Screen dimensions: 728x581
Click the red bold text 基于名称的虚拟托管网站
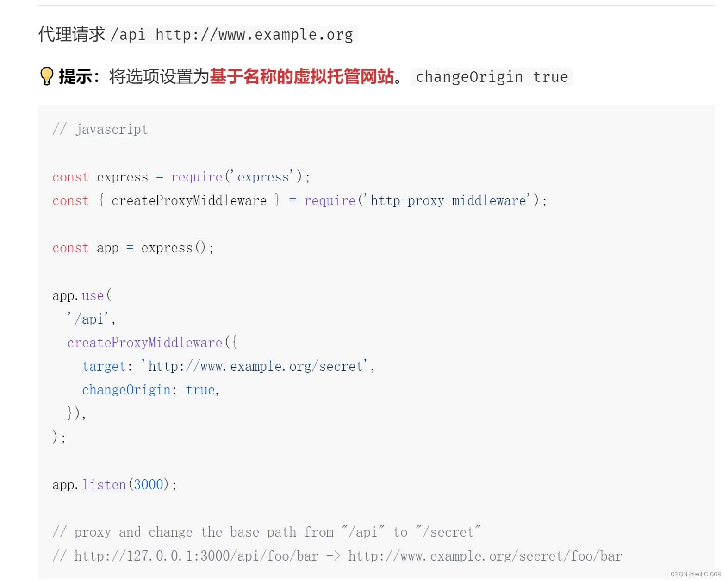point(302,76)
